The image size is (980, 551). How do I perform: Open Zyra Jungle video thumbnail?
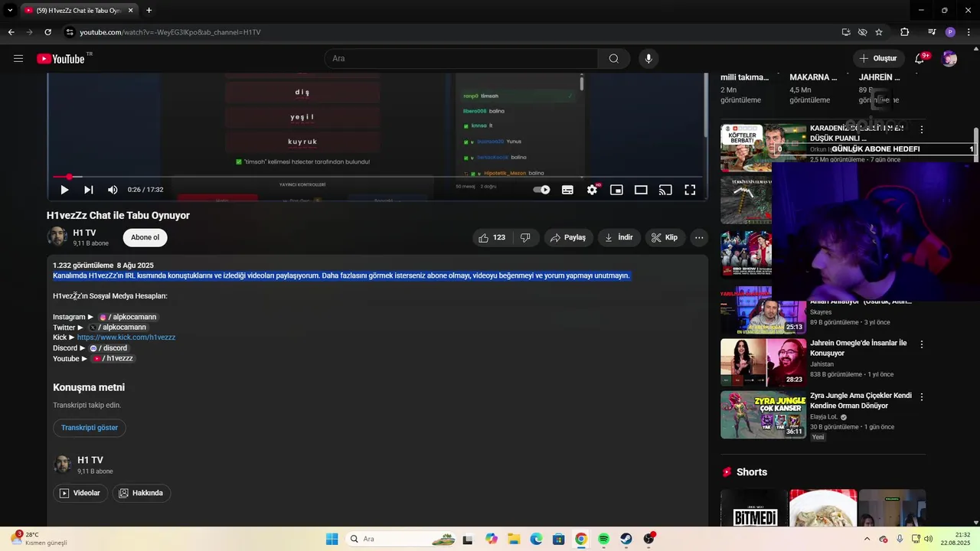tap(763, 415)
